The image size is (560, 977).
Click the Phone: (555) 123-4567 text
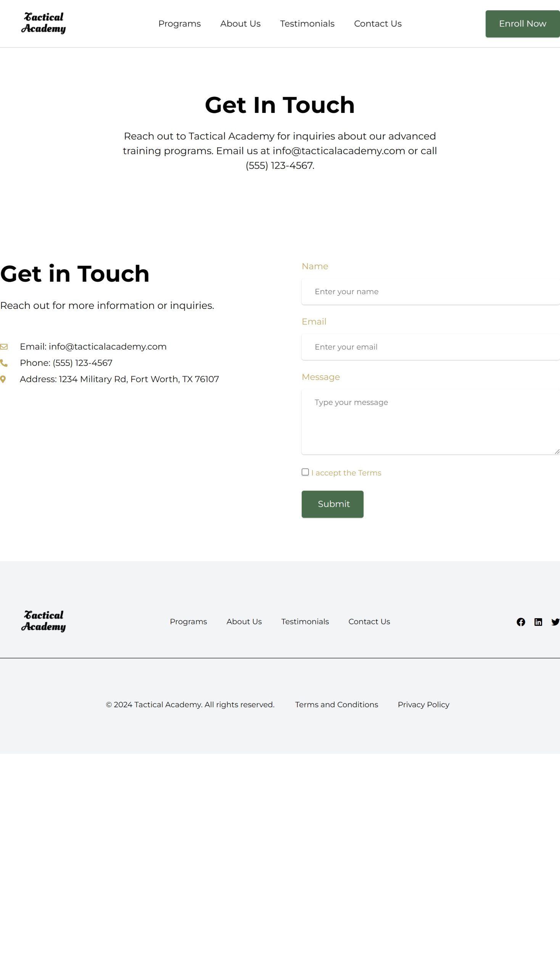[x=66, y=363]
